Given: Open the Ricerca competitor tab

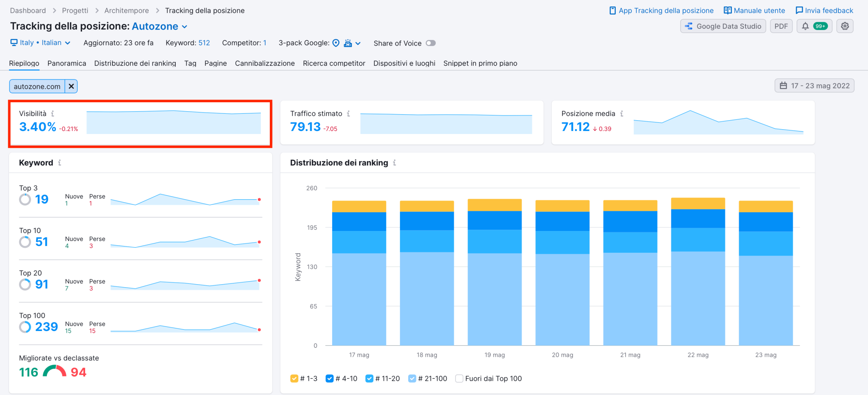Looking at the screenshot, I should pos(334,63).
